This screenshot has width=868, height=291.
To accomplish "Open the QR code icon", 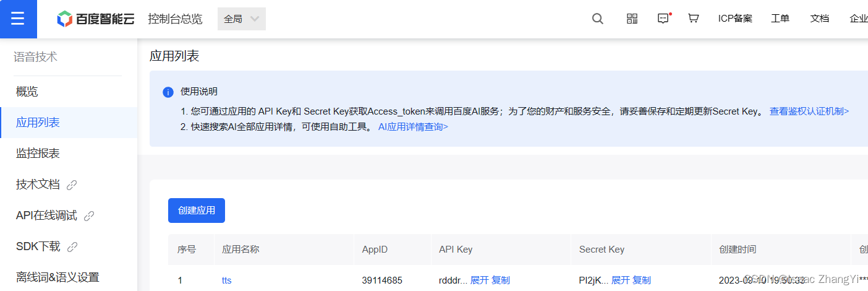I will pos(632,19).
